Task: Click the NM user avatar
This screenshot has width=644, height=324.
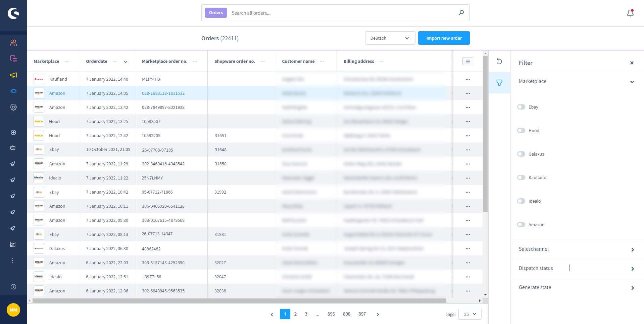Action: point(13,310)
